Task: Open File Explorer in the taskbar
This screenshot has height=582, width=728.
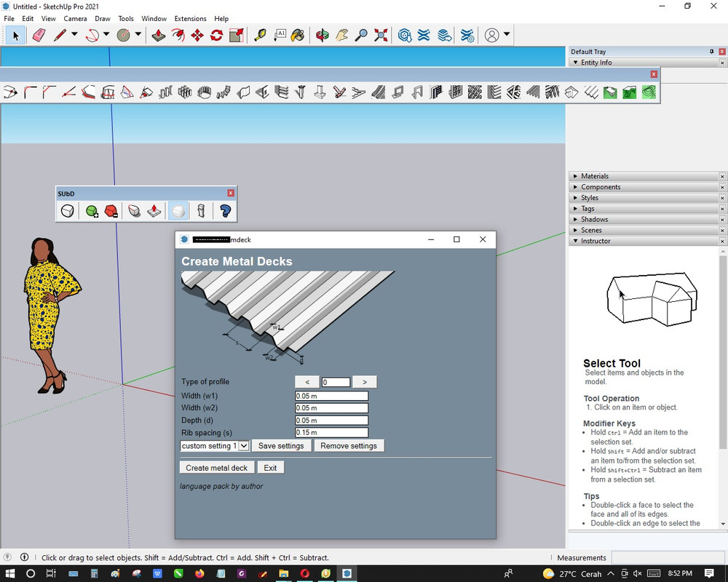Action: coord(284,574)
